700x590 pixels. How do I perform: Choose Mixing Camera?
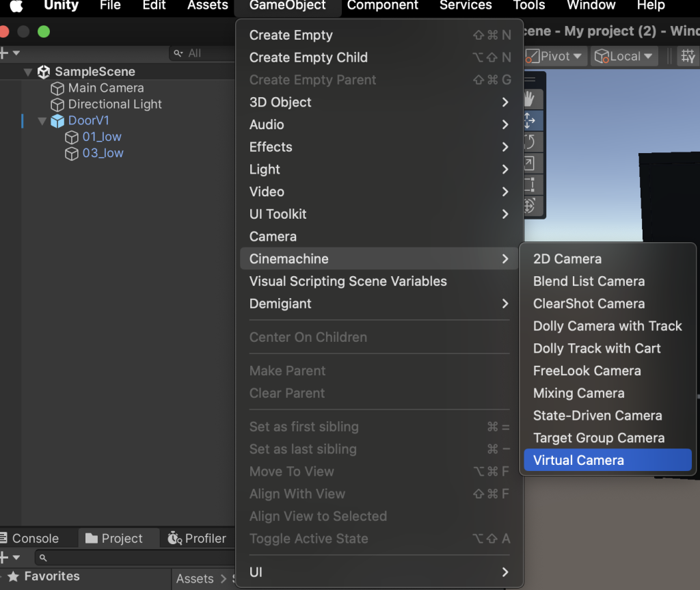click(x=608, y=393)
